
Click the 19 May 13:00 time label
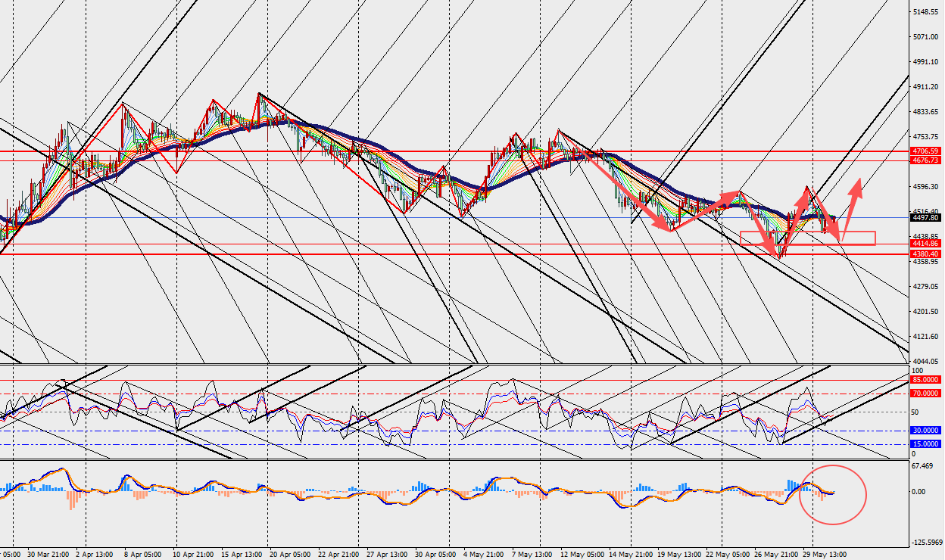680,553
